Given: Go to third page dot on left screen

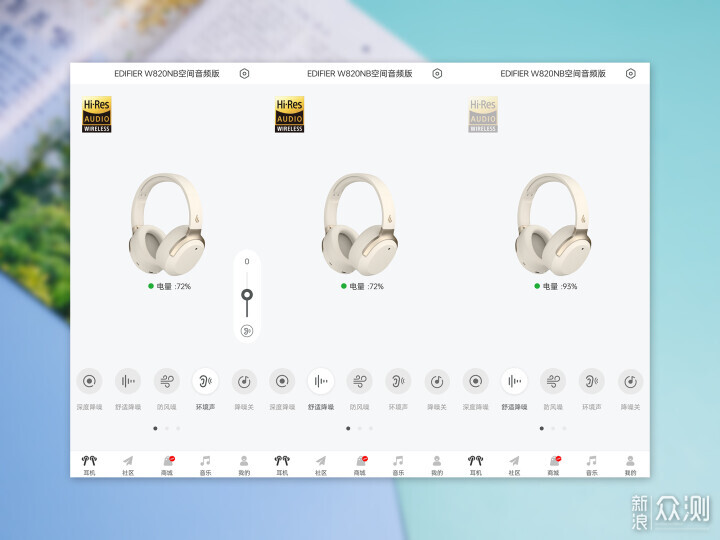Looking at the screenshot, I should pyautogui.click(x=178, y=428).
